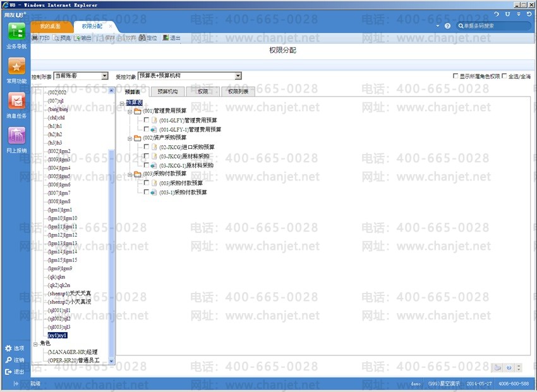Collapse the (003)采购付款预算 node
The width and height of the screenshot is (537, 392).
click(x=130, y=174)
